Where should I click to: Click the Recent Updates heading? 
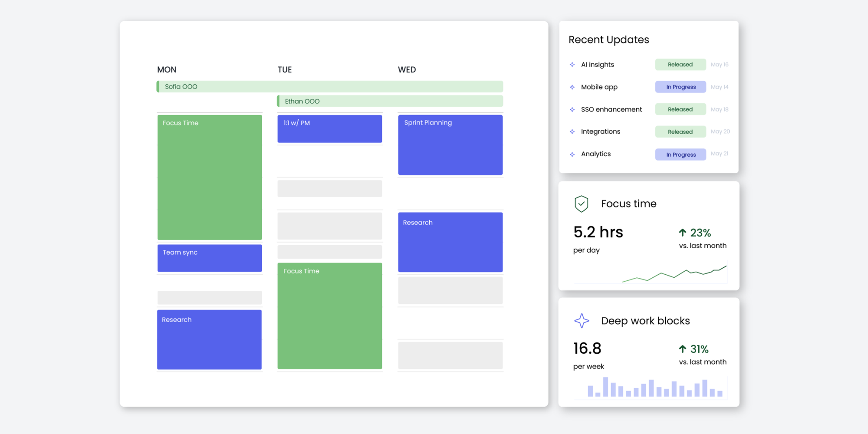pyautogui.click(x=609, y=39)
